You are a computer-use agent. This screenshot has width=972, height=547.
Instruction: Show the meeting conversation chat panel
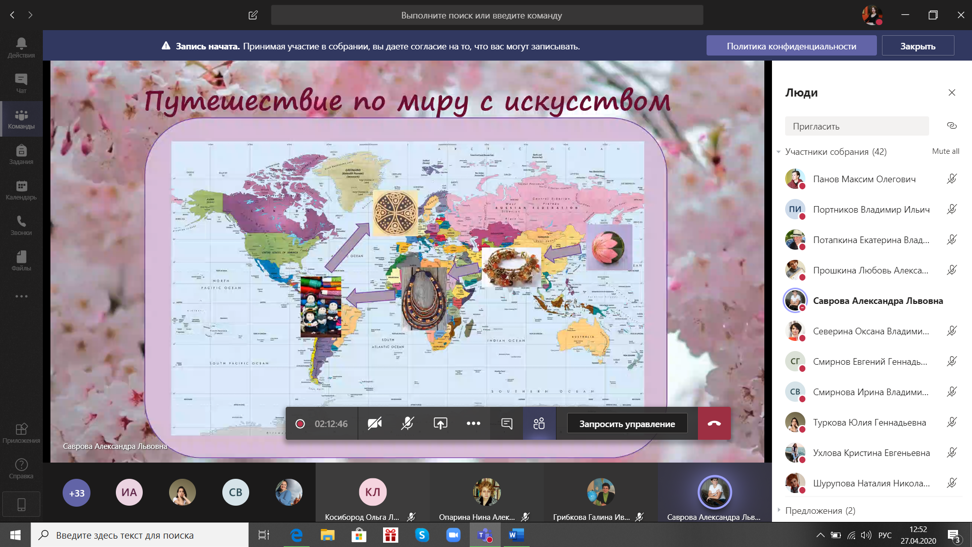click(x=507, y=424)
